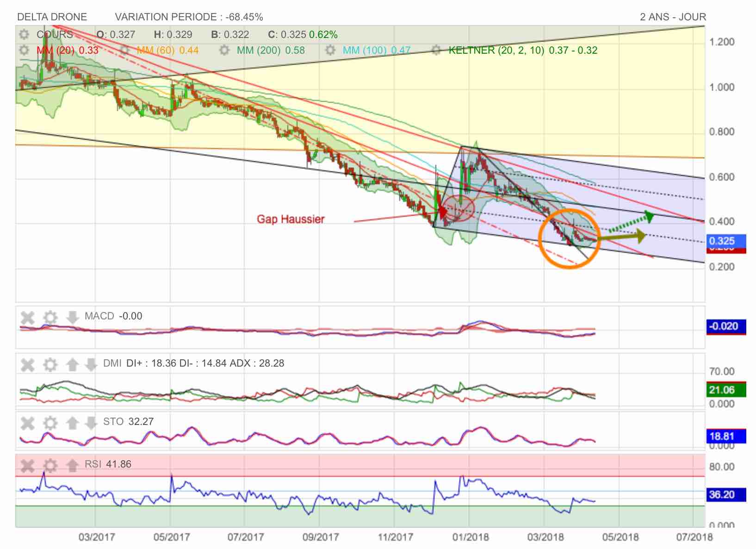Click the DELTA DRONE title
This screenshot has height=549, width=756.
[52, 17]
